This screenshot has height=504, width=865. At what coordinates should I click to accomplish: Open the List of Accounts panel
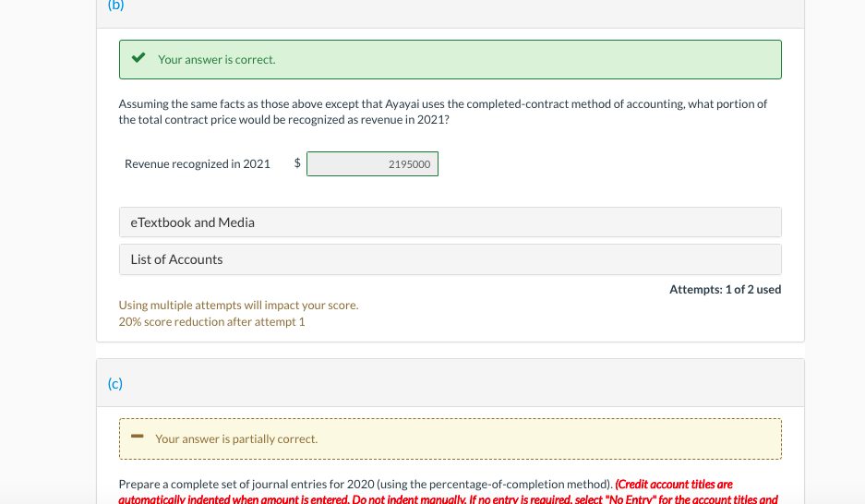(x=451, y=259)
